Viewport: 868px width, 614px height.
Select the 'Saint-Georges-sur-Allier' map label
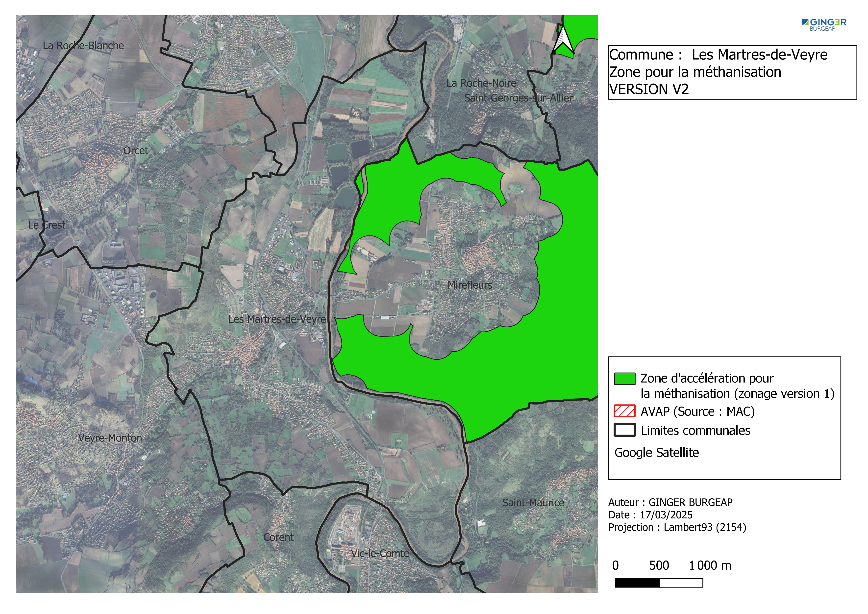518,98
